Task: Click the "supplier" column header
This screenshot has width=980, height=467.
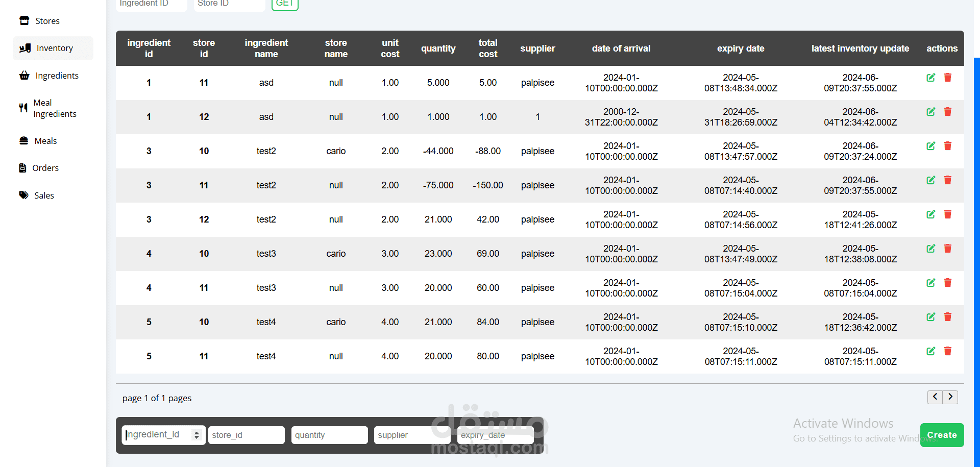Action: coord(537,48)
